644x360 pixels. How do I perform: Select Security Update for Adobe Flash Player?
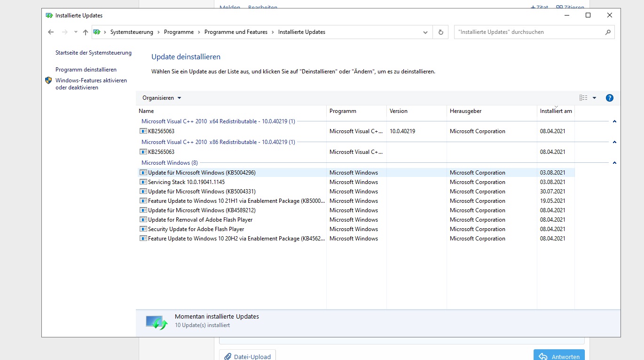pos(356,229)
